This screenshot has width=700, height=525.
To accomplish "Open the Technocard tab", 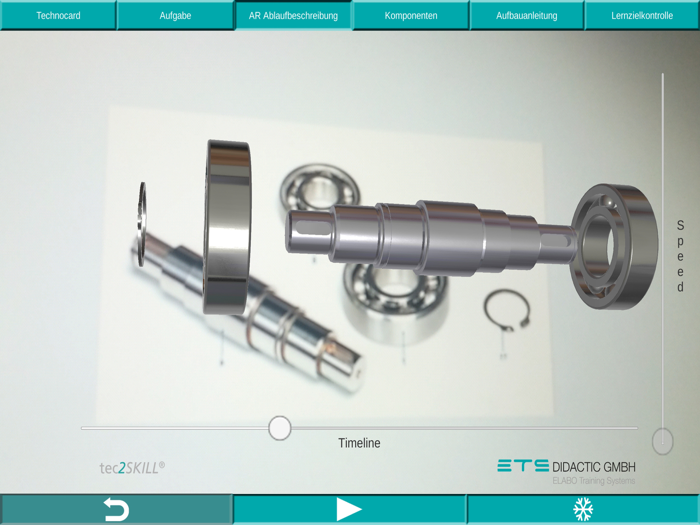I will tap(58, 15).
